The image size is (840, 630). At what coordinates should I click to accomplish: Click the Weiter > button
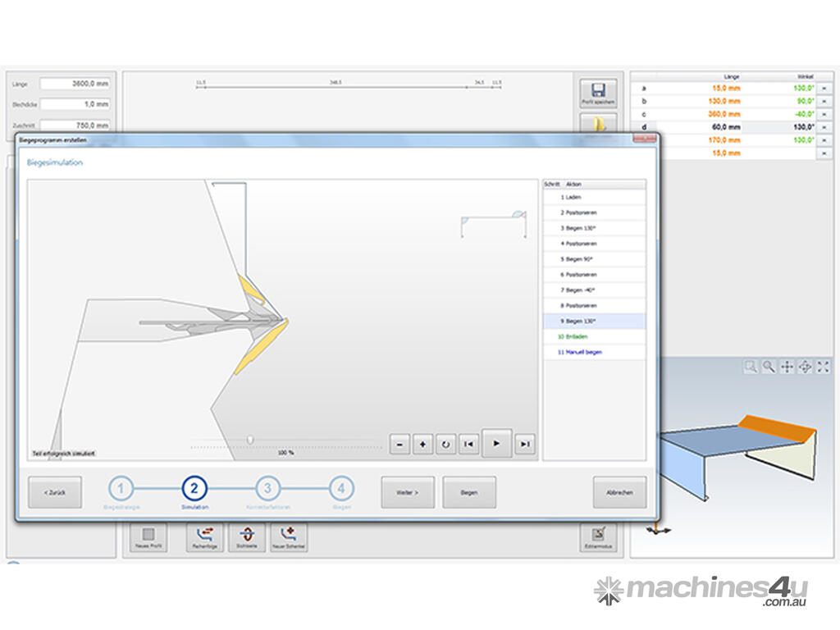(x=408, y=492)
